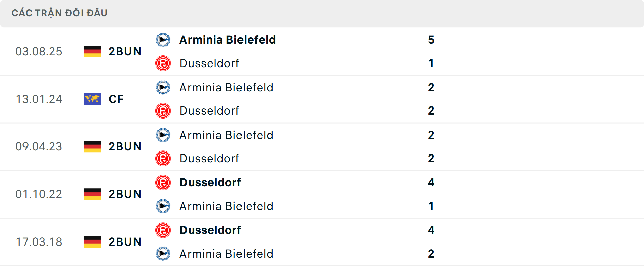Select the Dusseldorf logo in the 01.10.22 match

click(163, 183)
